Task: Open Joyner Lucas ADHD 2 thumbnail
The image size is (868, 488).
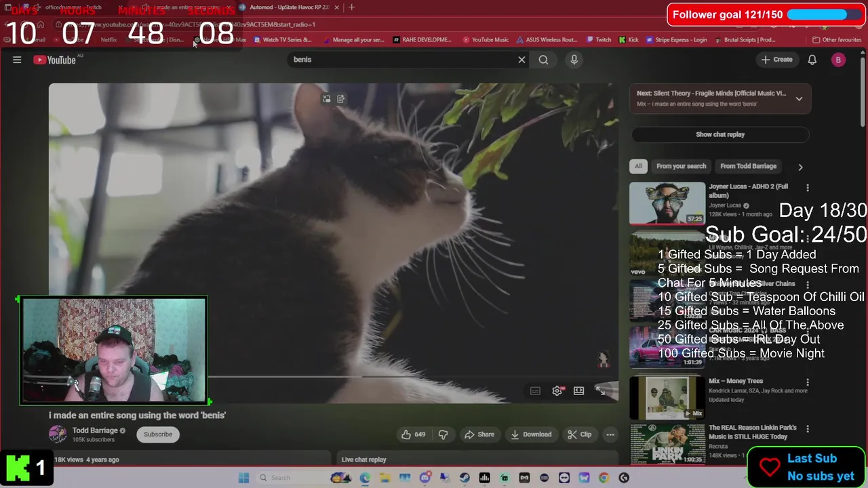Action: pyautogui.click(x=667, y=203)
